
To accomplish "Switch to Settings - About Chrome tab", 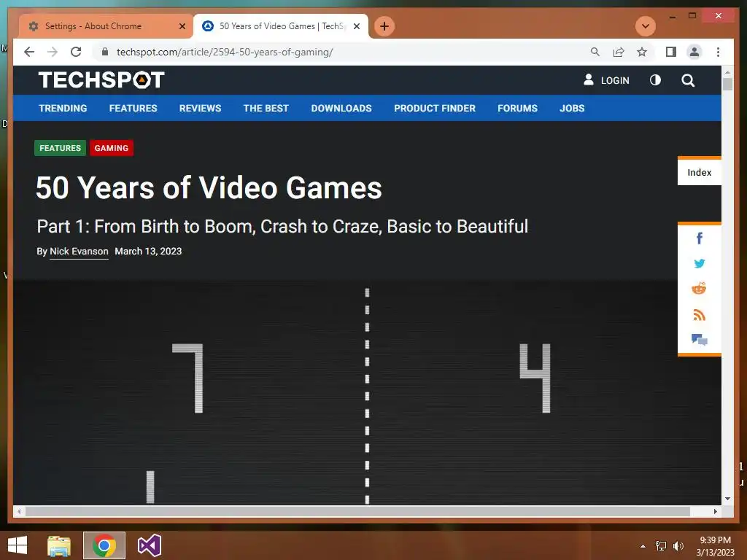I will coord(106,26).
